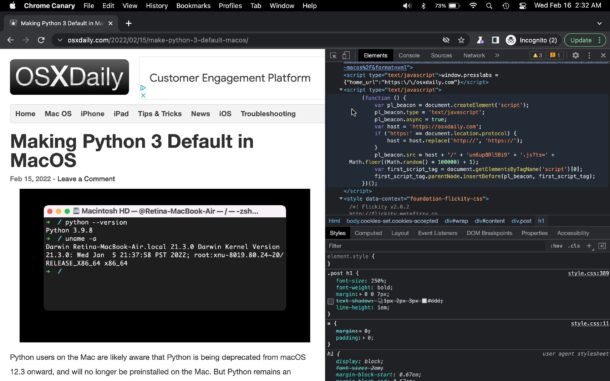Select the div#content breadcrumb
This screenshot has width=610, height=381.
pos(489,221)
